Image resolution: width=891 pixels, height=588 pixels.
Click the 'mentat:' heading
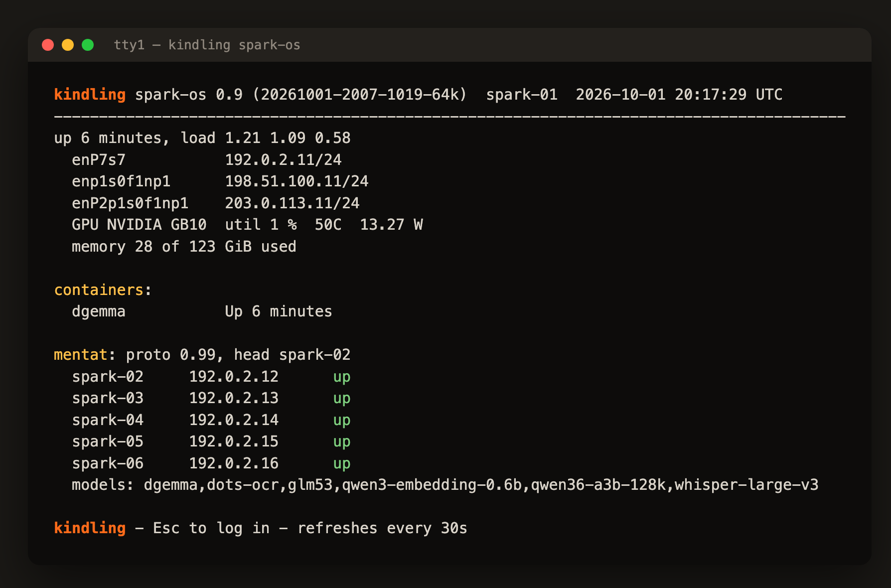[85, 355]
